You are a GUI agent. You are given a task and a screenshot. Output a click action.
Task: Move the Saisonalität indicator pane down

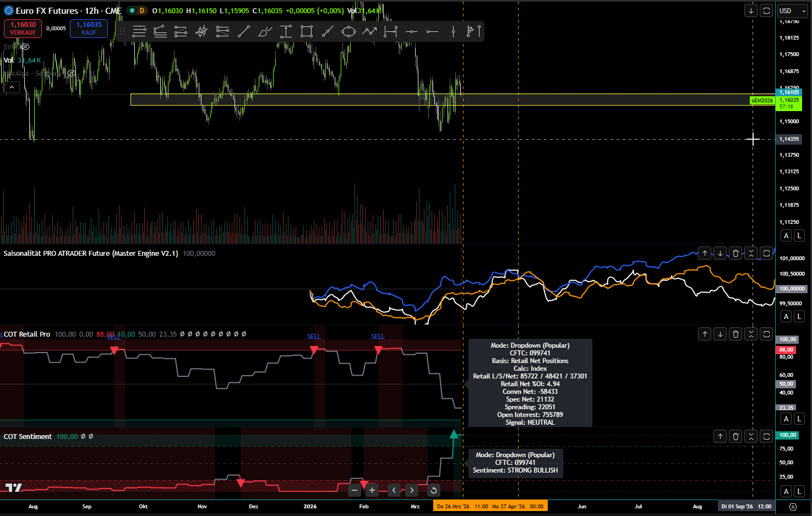pyautogui.click(x=720, y=253)
